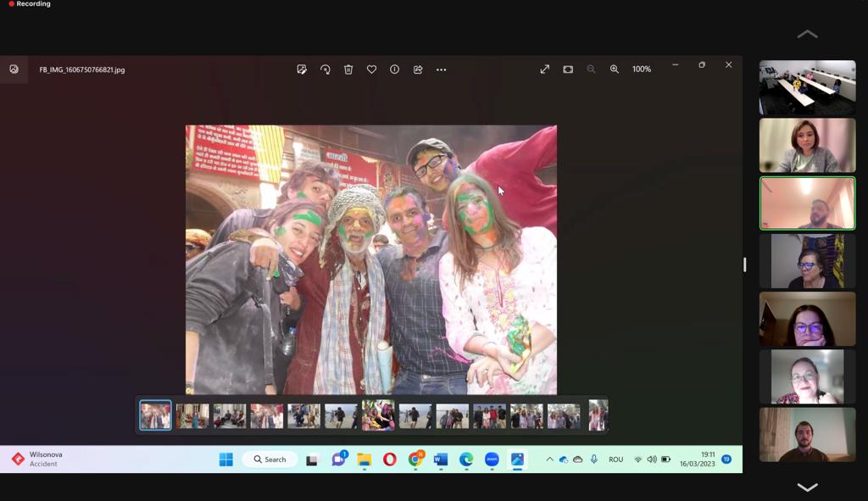Click the taskbar Search box
The image size is (868, 501).
click(270, 459)
